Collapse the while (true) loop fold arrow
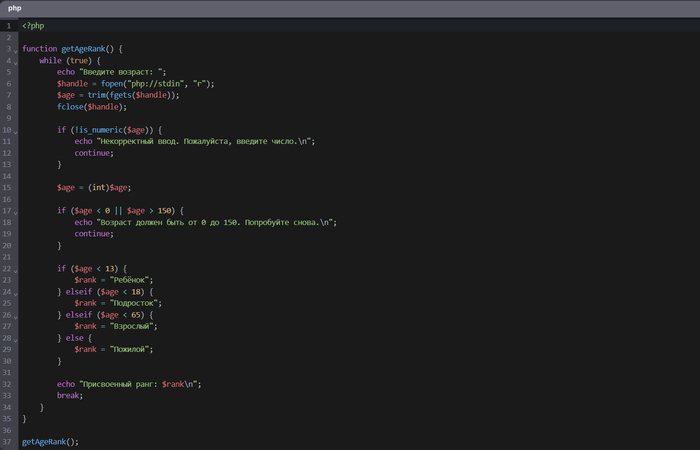Image resolution: width=700 pixels, height=450 pixels. [x=15, y=62]
